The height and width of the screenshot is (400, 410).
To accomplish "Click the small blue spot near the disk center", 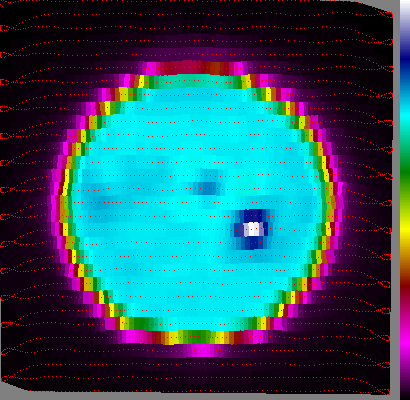I will [207, 188].
